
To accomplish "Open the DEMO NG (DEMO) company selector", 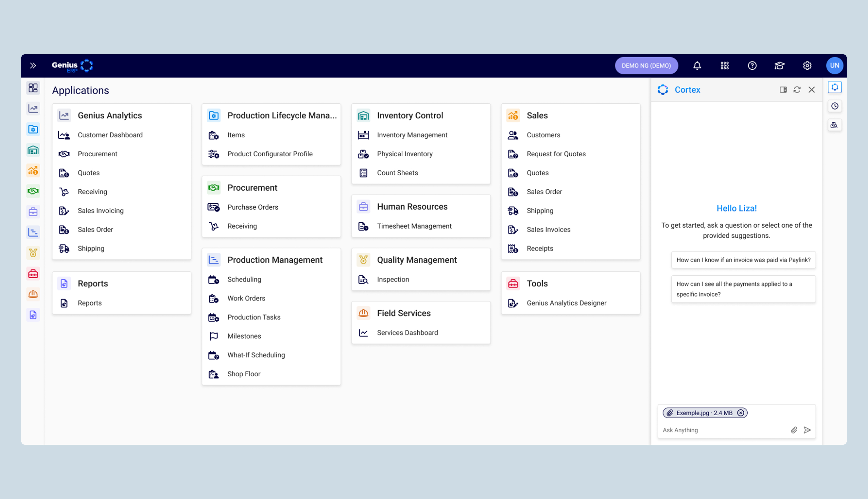I will point(646,66).
